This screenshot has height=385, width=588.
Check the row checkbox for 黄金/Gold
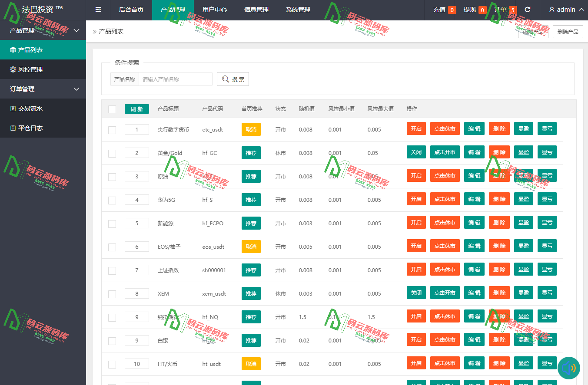112,153
